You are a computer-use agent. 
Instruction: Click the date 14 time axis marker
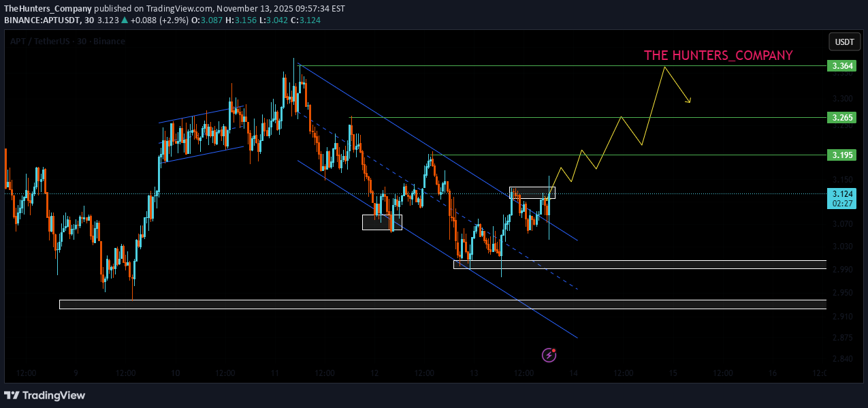[x=574, y=373]
